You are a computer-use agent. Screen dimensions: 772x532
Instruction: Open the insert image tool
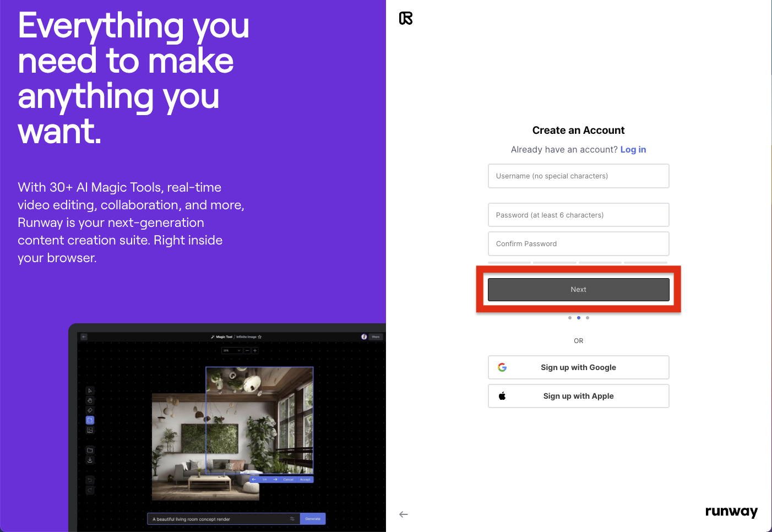click(90, 430)
